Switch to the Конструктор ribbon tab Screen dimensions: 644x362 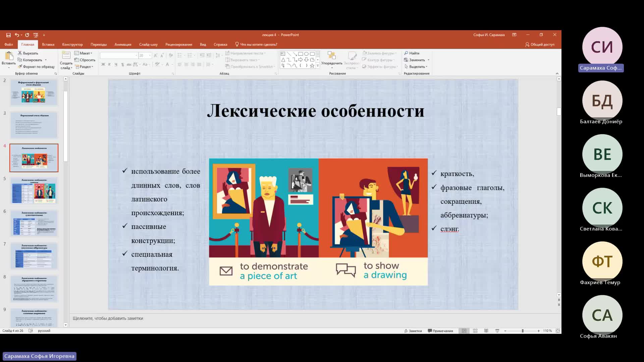tap(72, 44)
